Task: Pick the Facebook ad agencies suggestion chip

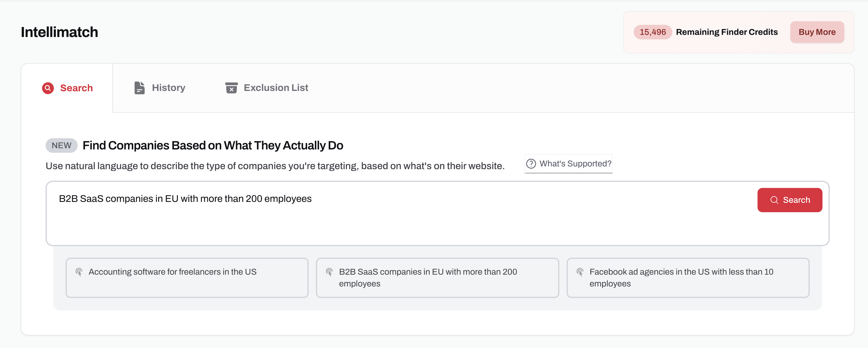Action: [688, 277]
